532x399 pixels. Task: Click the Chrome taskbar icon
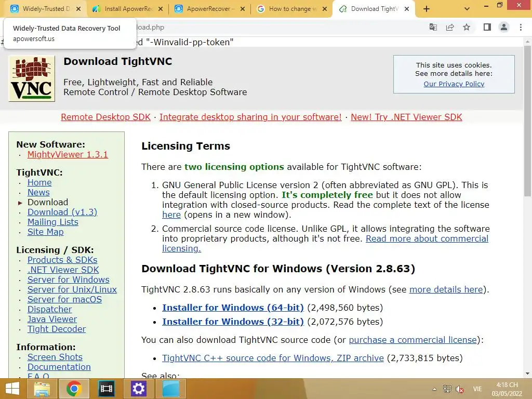tap(74, 389)
